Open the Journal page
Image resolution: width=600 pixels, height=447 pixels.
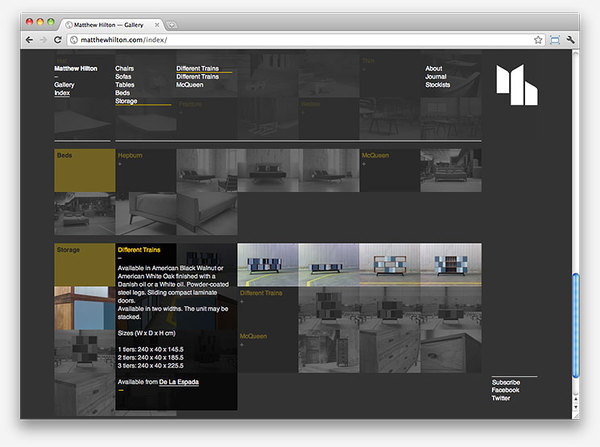(436, 77)
